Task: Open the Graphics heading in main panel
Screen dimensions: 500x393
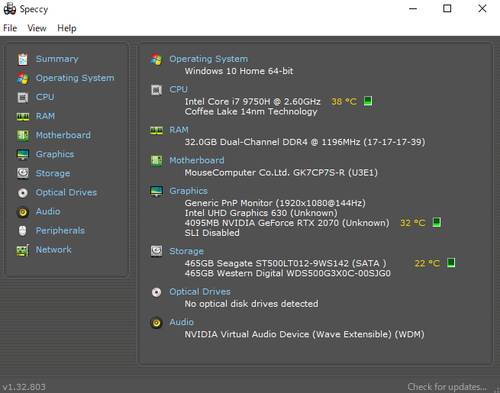Action: coord(188,191)
